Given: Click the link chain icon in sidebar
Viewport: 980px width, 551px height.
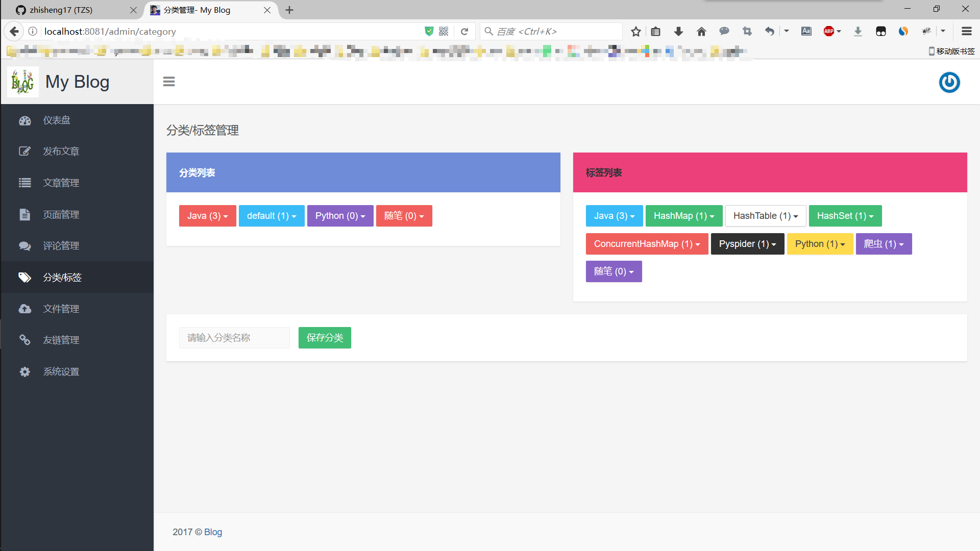Looking at the screenshot, I should pos(25,340).
